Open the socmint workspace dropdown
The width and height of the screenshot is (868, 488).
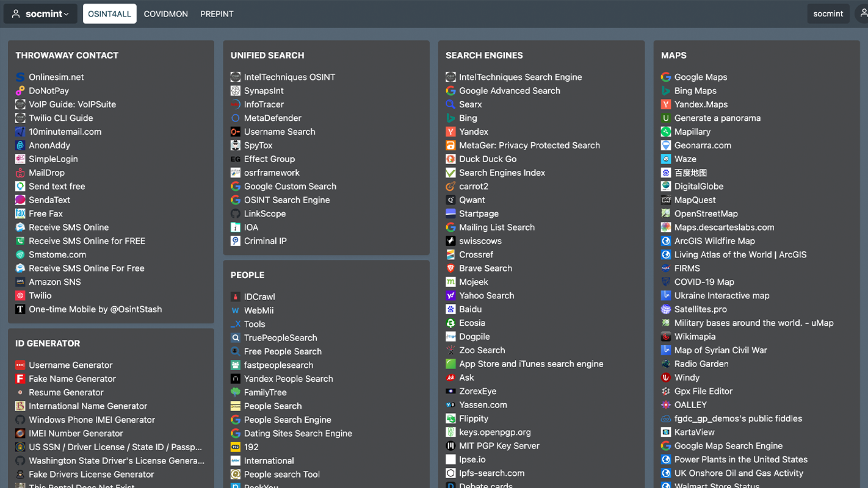tap(40, 13)
